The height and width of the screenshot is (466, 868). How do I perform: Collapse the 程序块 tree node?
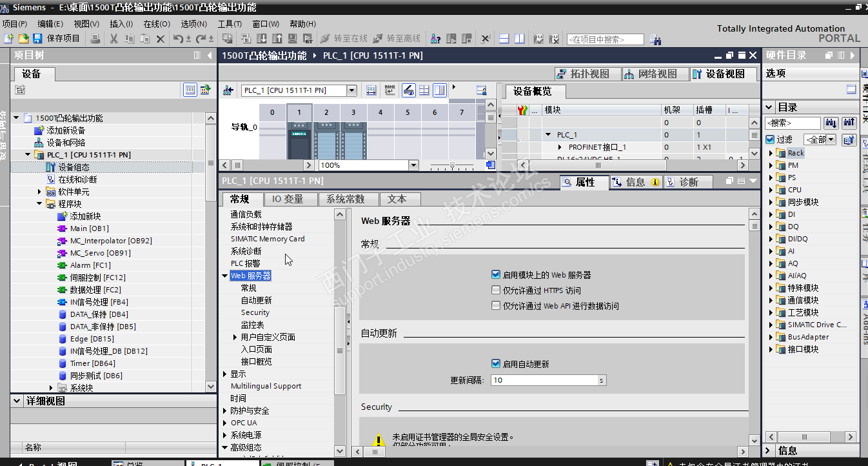[x=40, y=204]
